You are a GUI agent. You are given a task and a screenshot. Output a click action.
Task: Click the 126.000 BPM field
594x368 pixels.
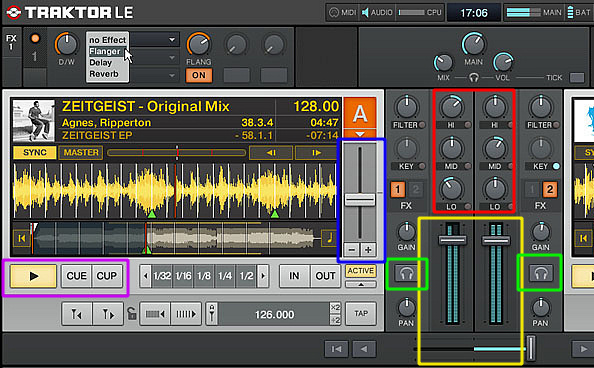pyautogui.click(x=274, y=315)
